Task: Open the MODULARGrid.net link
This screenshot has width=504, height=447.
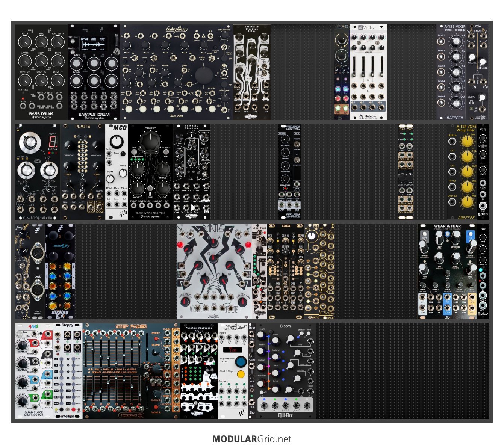Action: [x=251, y=439]
